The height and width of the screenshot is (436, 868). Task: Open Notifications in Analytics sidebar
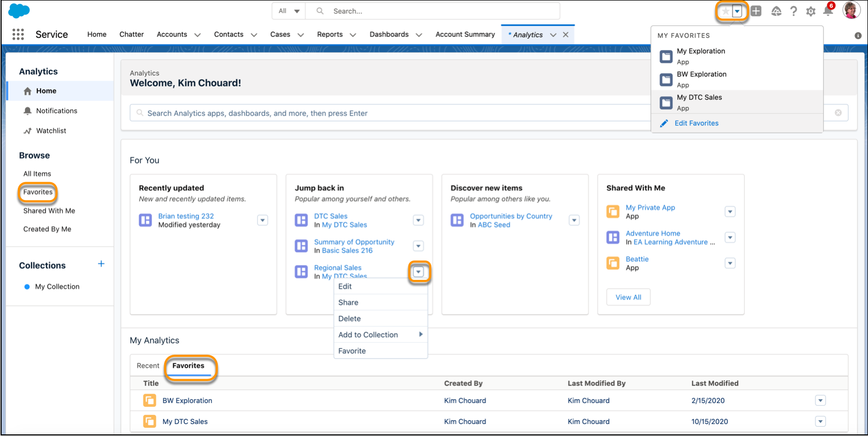point(56,111)
